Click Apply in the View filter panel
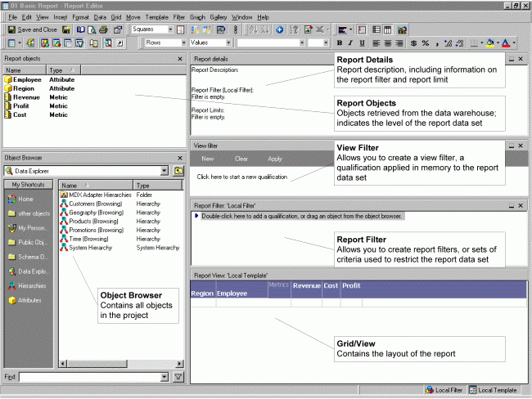Image resolution: width=532 pixels, height=399 pixels. pyautogui.click(x=275, y=159)
